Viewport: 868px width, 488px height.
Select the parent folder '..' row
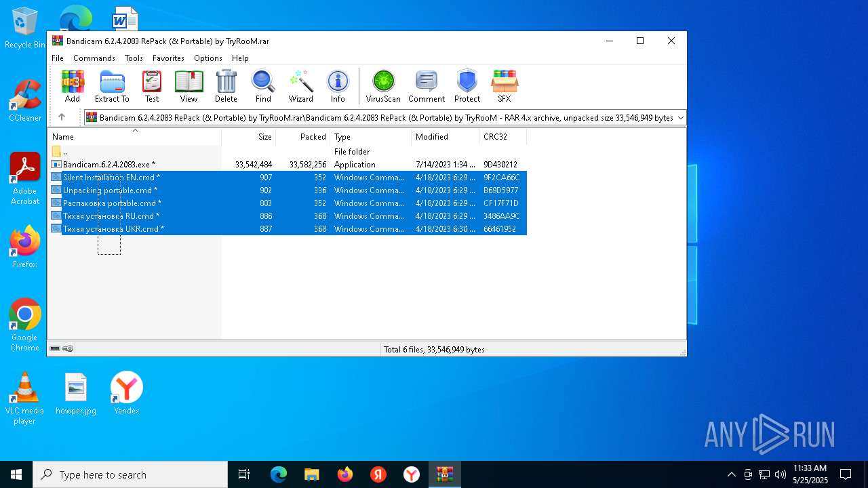[x=288, y=152]
